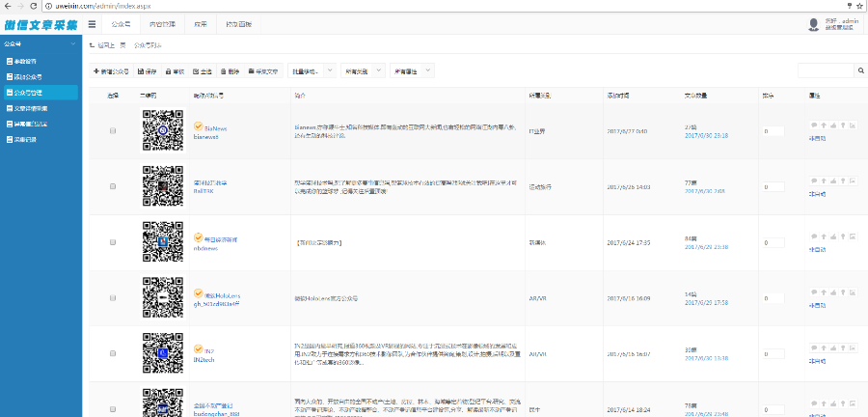This screenshot has width=868, height=417.
Task: Tick the checkbox for BiaNews row
Action: 113,130
